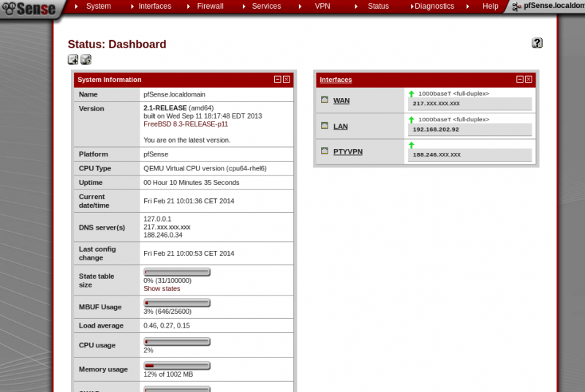Click the 3% (646/25600) MBUF text
The image size is (585, 392).
pyautogui.click(x=167, y=312)
